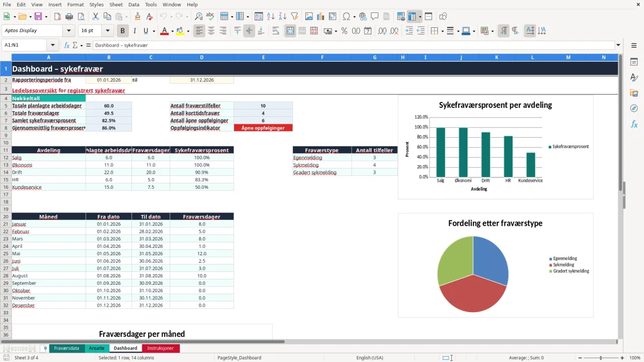Click the Open folder icon

tap(22, 17)
